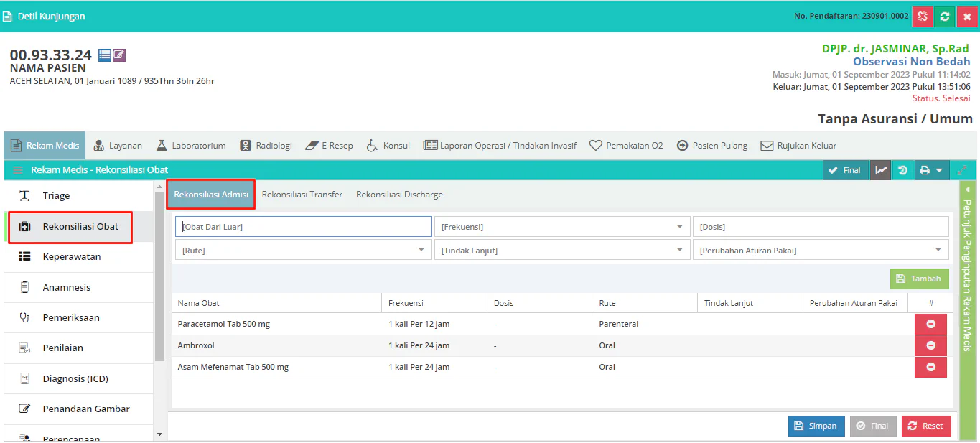Viewport: 980px width, 443px height.
Task: Expand the Rute dropdown
Action: (302, 250)
